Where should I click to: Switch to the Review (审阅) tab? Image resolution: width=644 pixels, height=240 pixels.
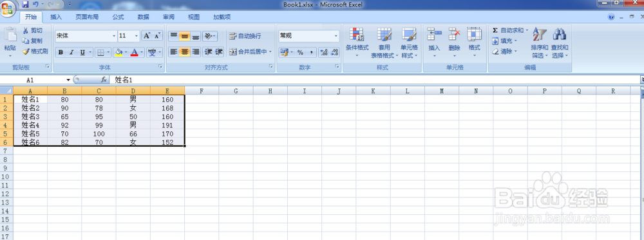pos(168,17)
